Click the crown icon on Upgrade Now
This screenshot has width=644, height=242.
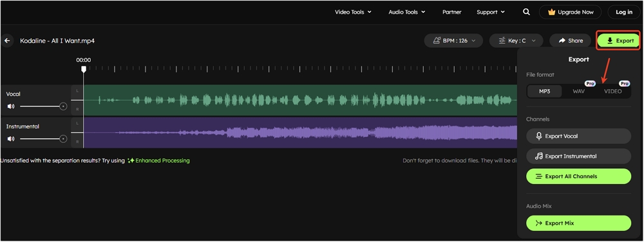click(x=552, y=12)
